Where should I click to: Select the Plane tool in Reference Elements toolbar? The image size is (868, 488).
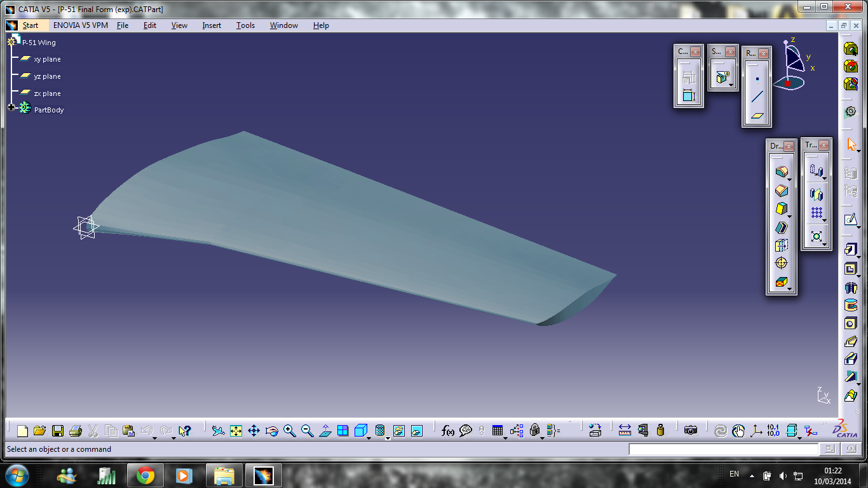pos(756,116)
